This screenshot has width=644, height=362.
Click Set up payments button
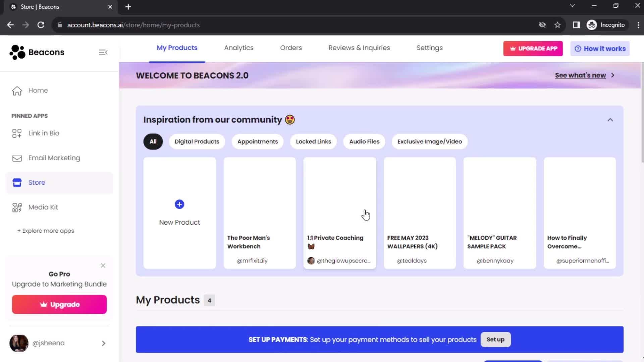[495, 340]
